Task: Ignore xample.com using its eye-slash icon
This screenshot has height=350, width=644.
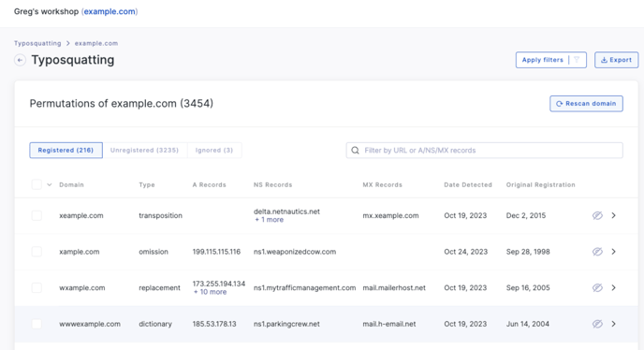Action: [x=597, y=252]
